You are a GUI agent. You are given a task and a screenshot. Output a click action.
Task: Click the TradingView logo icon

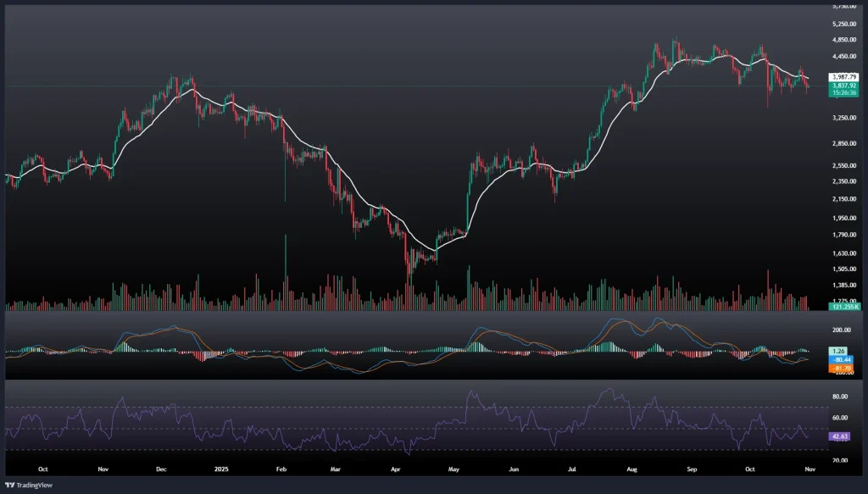point(10,485)
